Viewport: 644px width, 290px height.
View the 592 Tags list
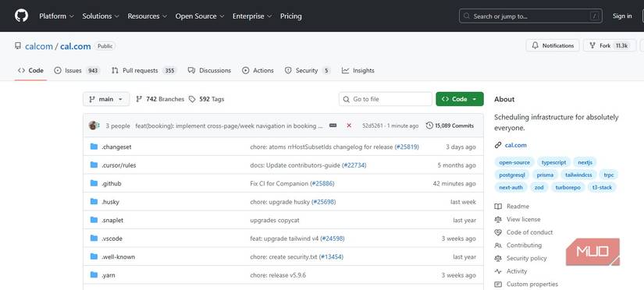point(207,99)
